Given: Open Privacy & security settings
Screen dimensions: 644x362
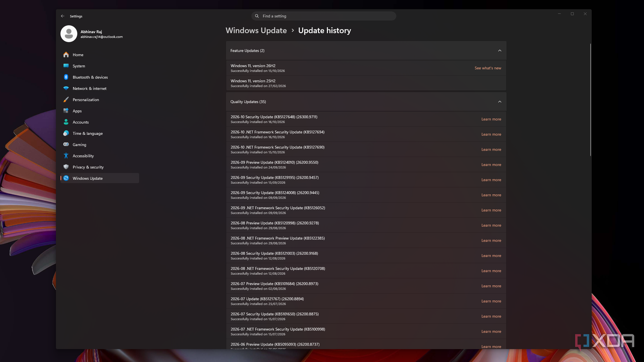Looking at the screenshot, I should [100, 167].
